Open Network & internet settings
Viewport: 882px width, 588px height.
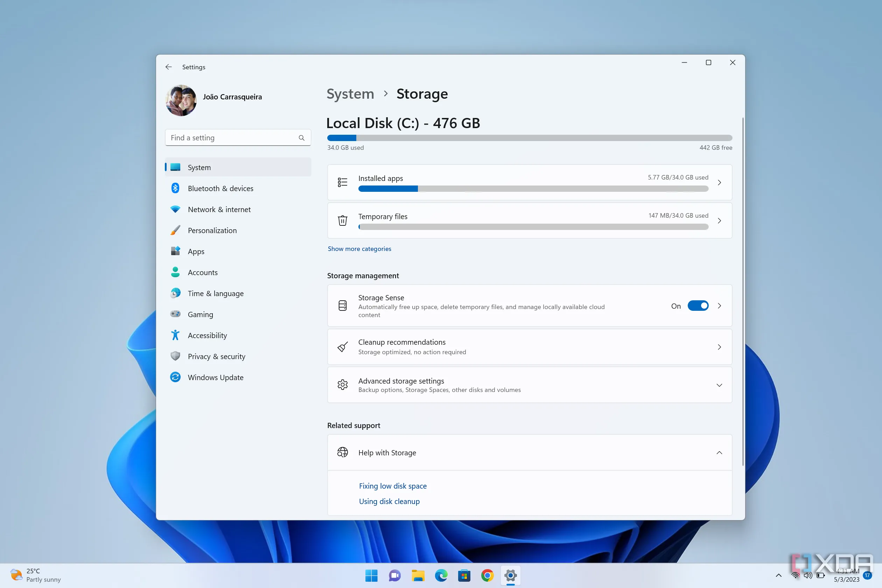pyautogui.click(x=219, y=209)
